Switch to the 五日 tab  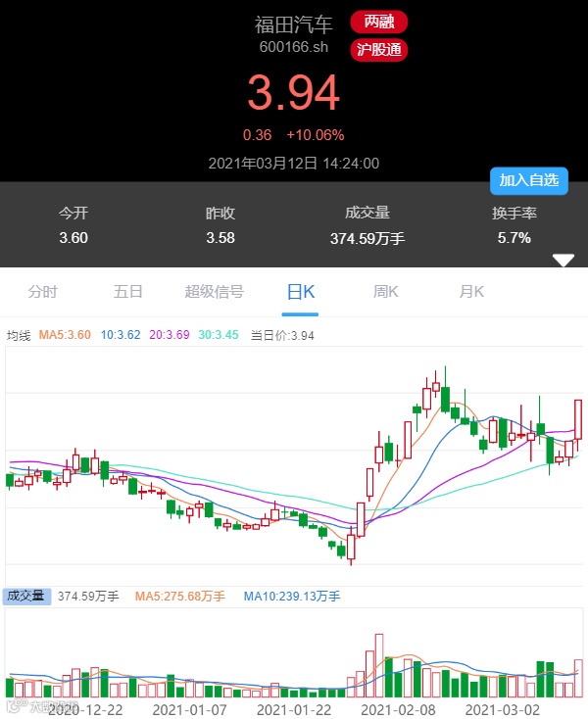[128, 292]
